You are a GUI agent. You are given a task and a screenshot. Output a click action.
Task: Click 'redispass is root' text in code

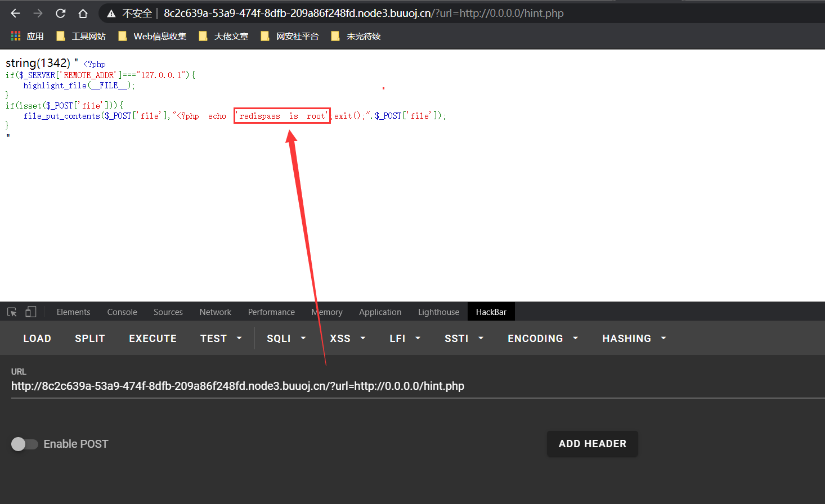pyautogui.click(x=282, y=116)
